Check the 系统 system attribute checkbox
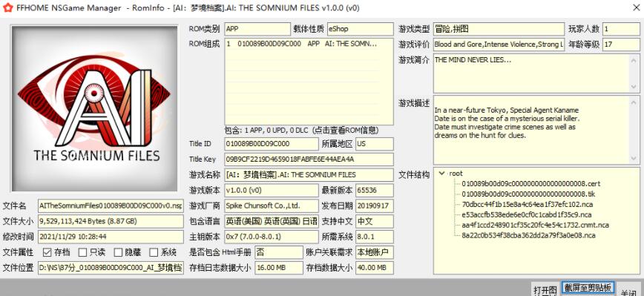The width and height of the screenshot is (644, 296). 154,252
